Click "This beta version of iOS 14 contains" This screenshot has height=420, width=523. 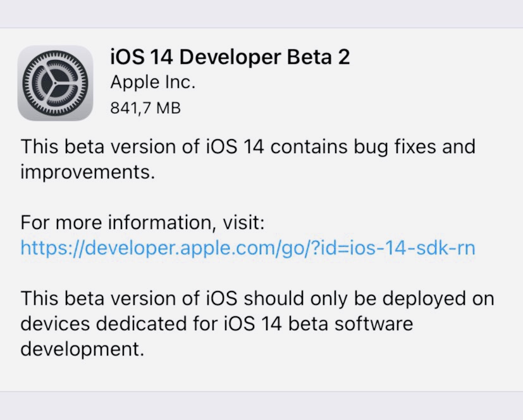click(172, 147)
